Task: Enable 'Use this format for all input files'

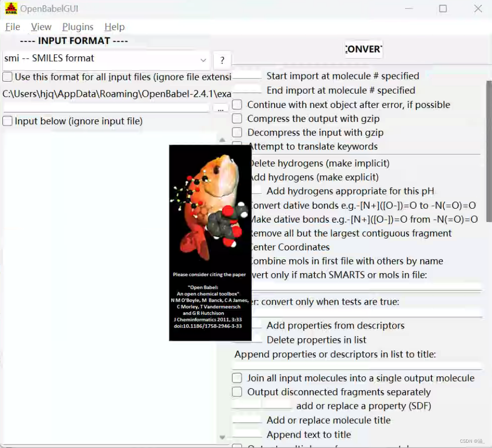Action: pyautogui.click(x=8, y=76)
